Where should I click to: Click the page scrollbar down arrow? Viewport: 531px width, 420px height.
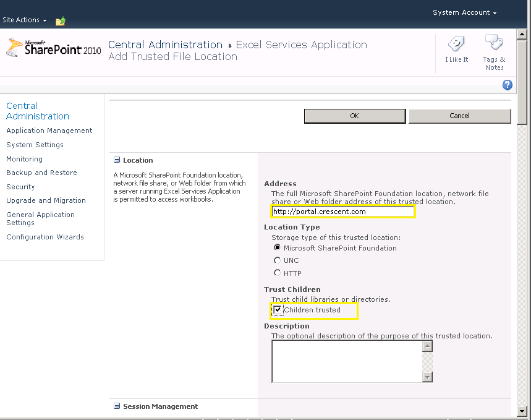pyautogui.click(x=522, y=411)
